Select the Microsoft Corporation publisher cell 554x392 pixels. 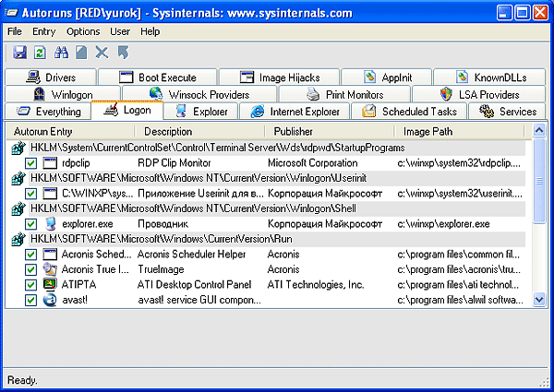tap(313, 163)
